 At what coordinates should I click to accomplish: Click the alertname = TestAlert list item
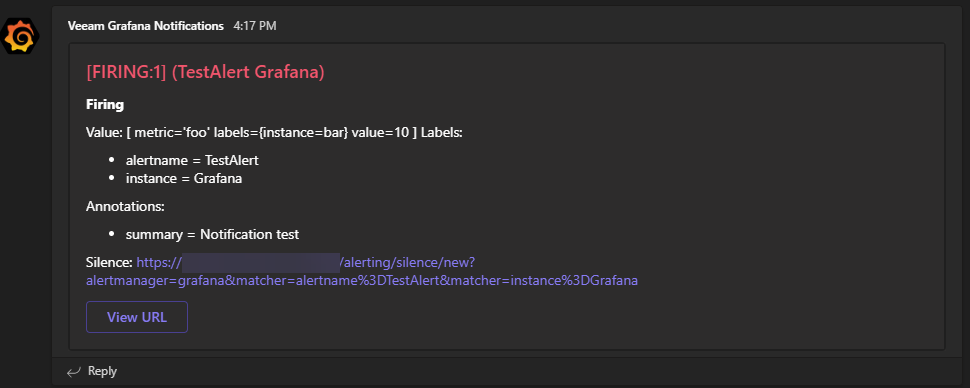click(192, 160)
